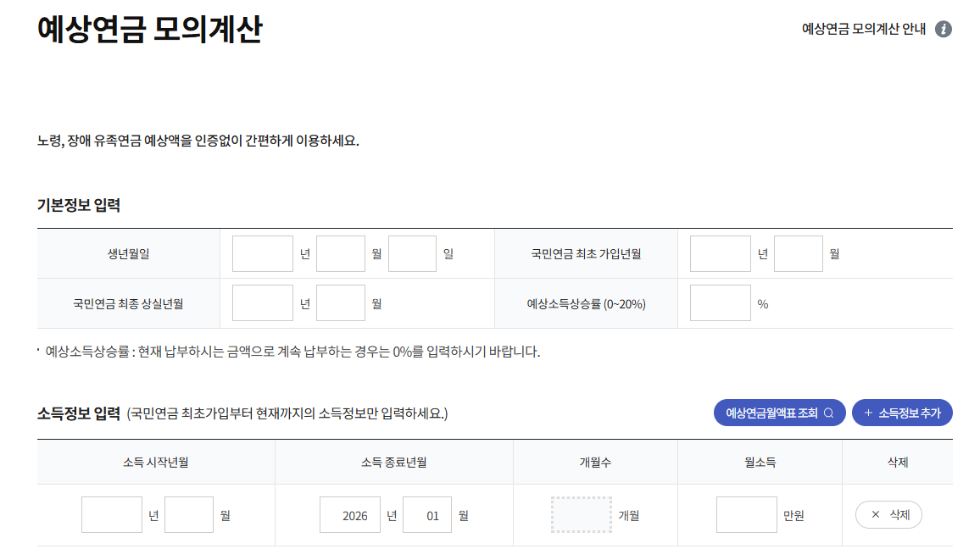Click the 소득정보 추가 button
Screen dimensions: 980x560
click(x=902, y=413)
